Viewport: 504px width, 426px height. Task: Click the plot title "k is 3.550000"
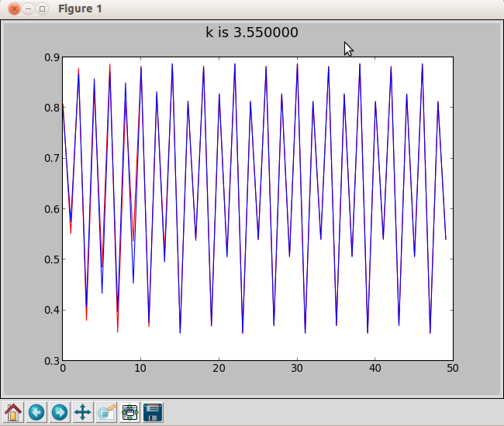coord(252,33)
